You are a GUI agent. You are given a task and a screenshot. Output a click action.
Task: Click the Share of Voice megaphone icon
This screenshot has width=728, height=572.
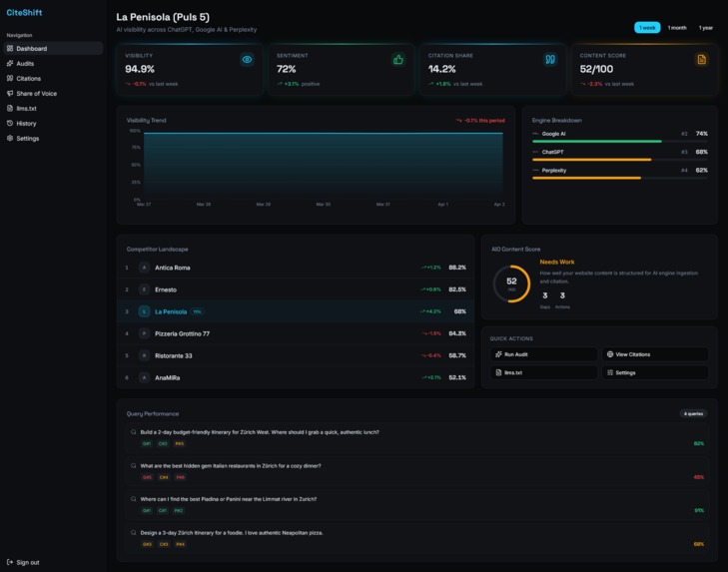10,93
